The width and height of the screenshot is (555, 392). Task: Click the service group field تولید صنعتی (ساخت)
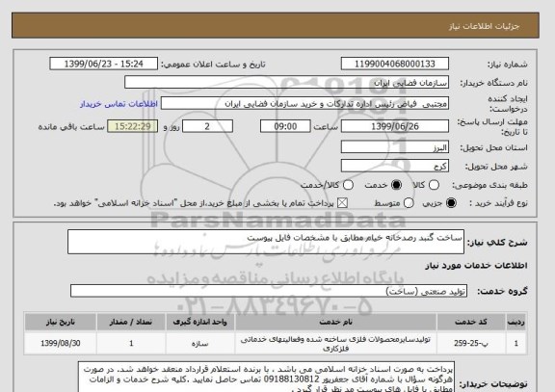tap(269, 291)
